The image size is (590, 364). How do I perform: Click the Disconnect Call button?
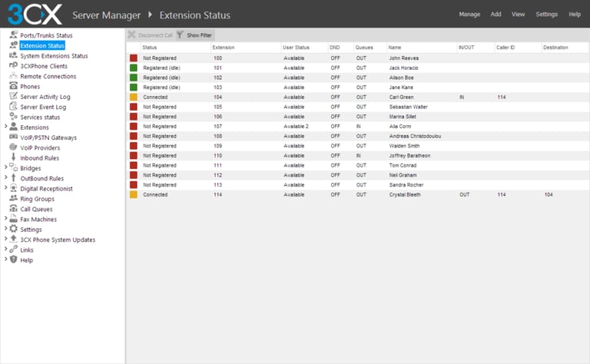point(150,35)
